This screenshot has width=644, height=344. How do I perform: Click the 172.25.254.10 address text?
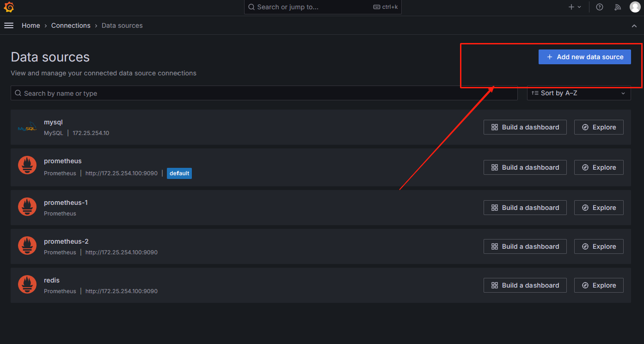tap(91, 133)
